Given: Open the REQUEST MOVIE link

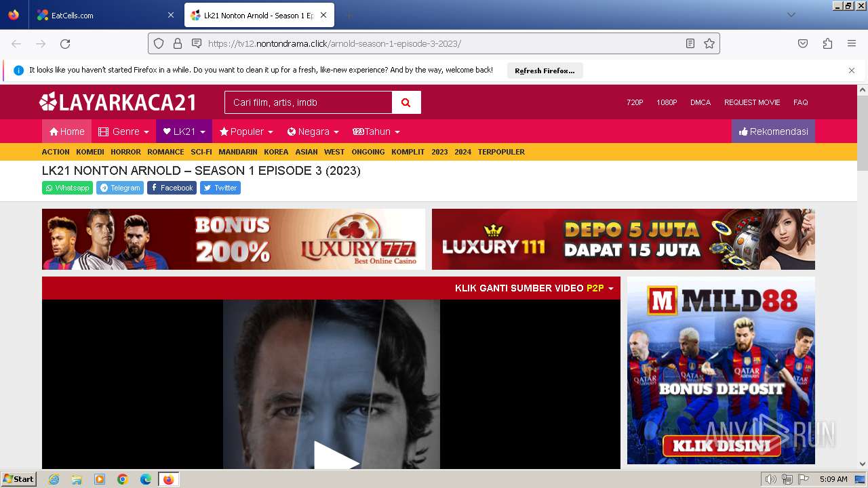Looking at the screenshot, I should click(752, 102).
